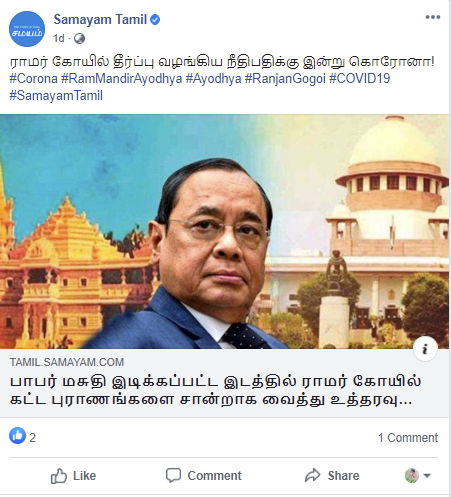The width and height of the screenshot is (451, 497).
Task: Expand the profile selector dropdown arrow
Action: [427, 476]
